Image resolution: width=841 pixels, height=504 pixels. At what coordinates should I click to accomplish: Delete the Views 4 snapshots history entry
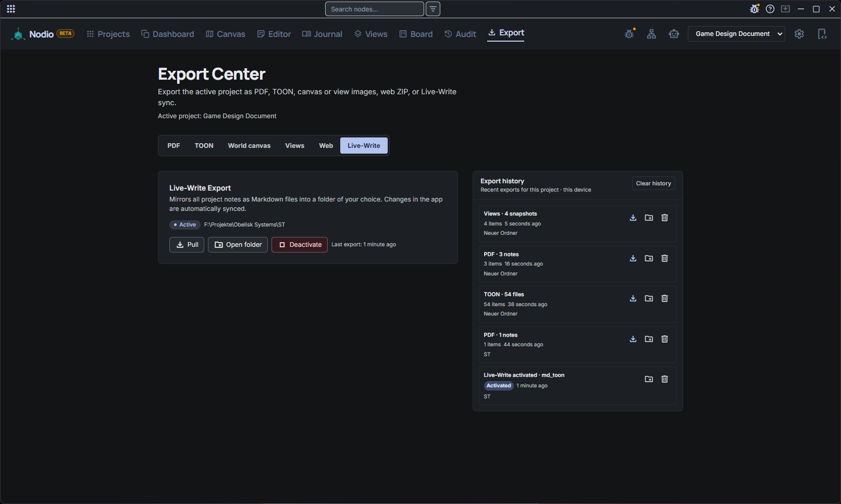(x=664, y=218)
